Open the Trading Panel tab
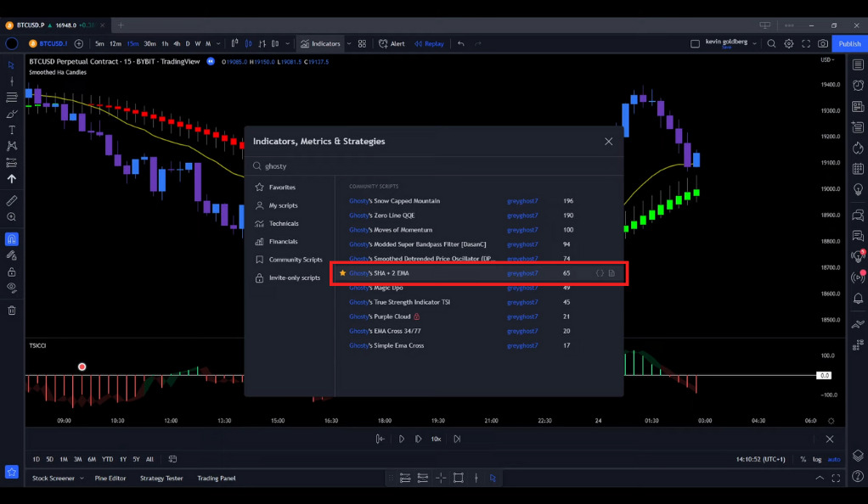This screenshot has width=868, height=504. tap(217, 479)
